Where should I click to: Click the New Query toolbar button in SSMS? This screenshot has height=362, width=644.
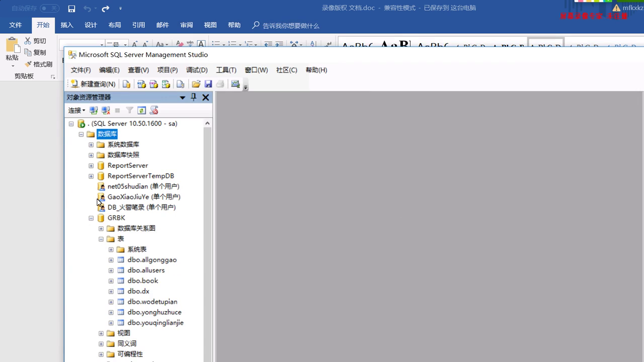[x=93, y=84]
